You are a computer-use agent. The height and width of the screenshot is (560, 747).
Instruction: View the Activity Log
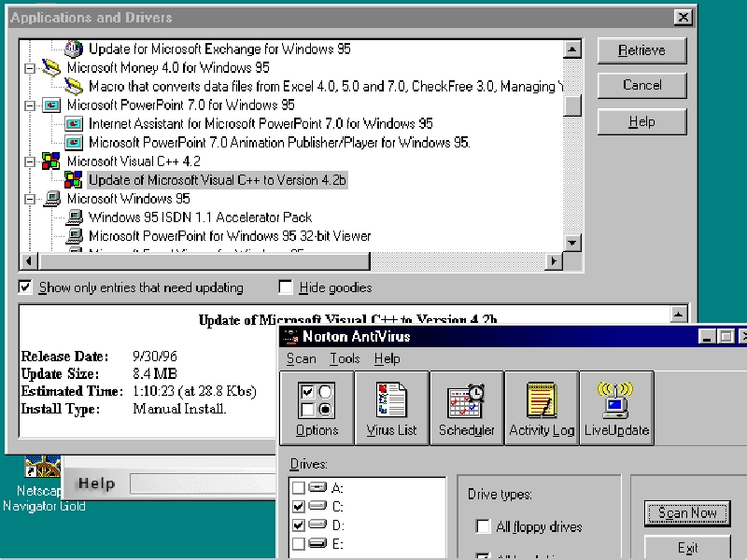[x=542, y=409]
